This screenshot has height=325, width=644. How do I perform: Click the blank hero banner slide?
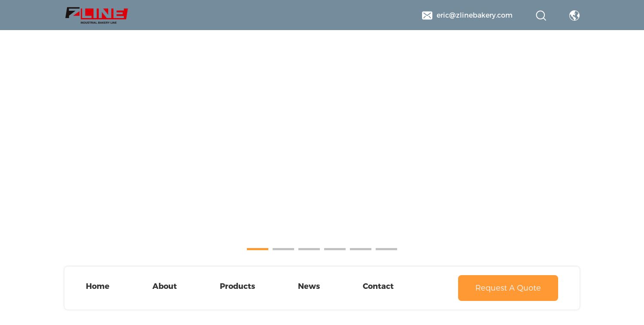click(x=322, y=138)
